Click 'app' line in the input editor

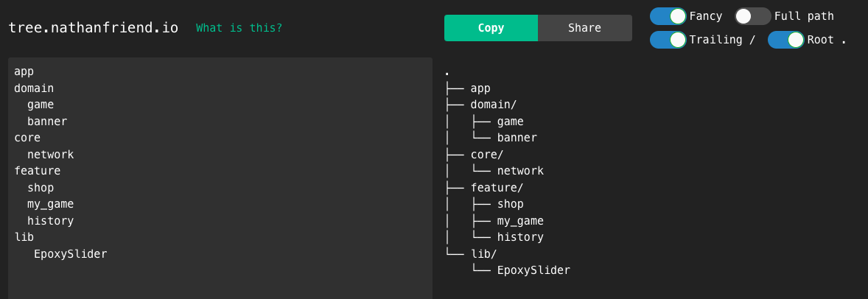pyautogui.click(x=24, y=71)
